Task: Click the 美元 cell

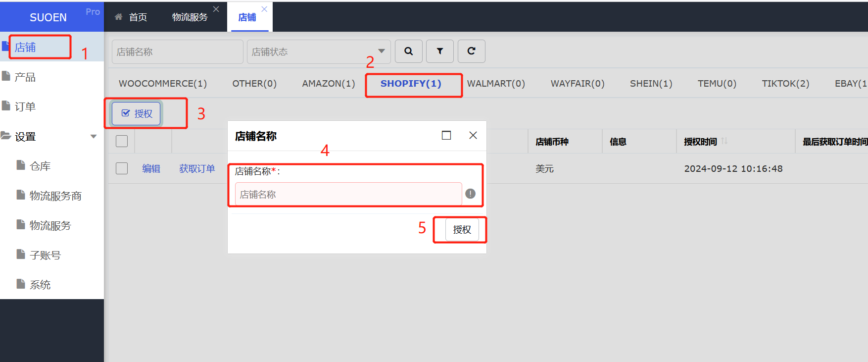Action: (x=544, y=169)
